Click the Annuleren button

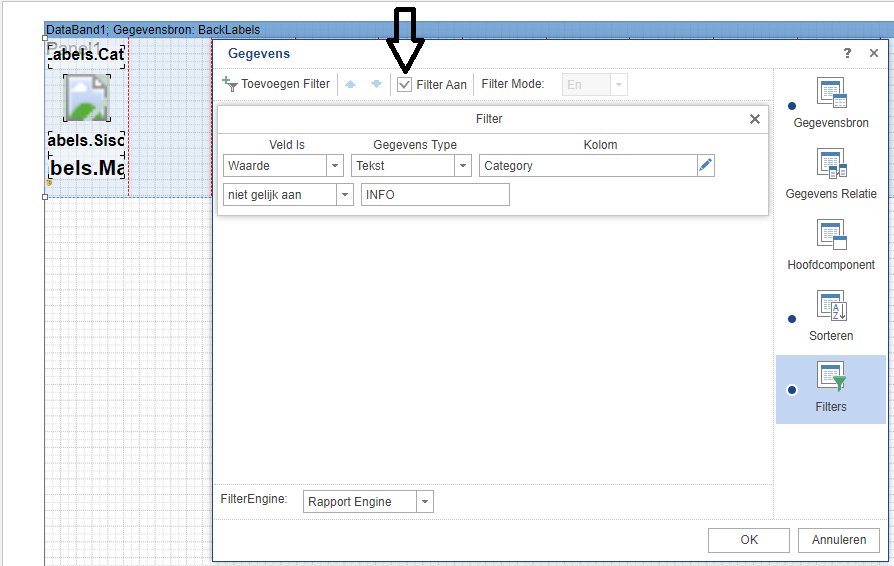point(838,540)
